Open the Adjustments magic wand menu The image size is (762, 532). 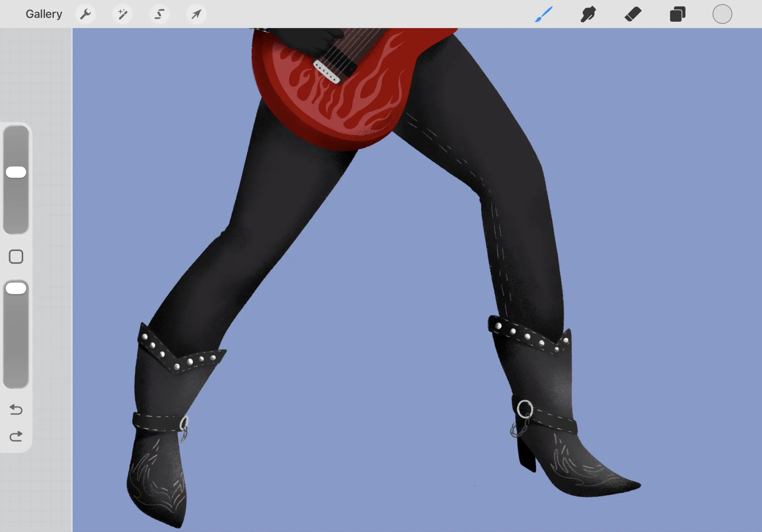122,14
